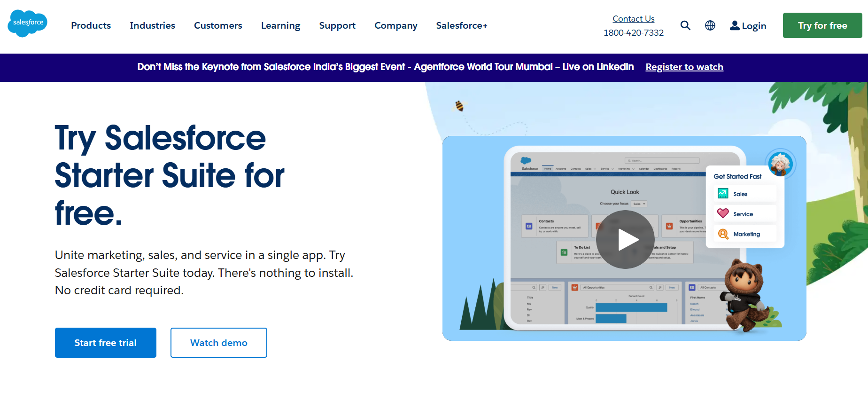Open the search magnifier icon
Image resolution: width=868 pixels, height=393 pixels.
685,25
